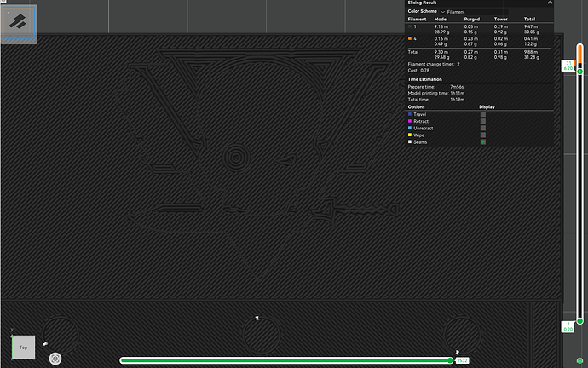Collapse the Slicing Result panel arrow
Viewport: 588px width, 368px height.
550,3
